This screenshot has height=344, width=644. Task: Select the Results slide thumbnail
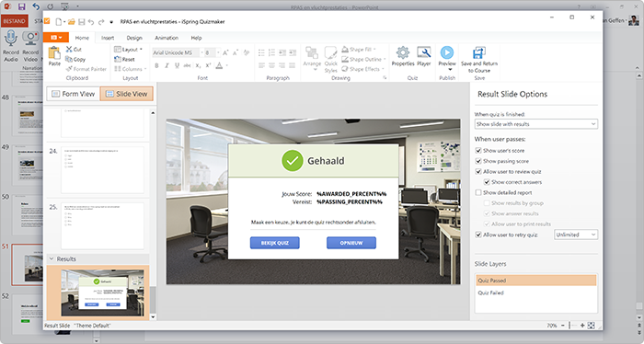tap(102, 292)
